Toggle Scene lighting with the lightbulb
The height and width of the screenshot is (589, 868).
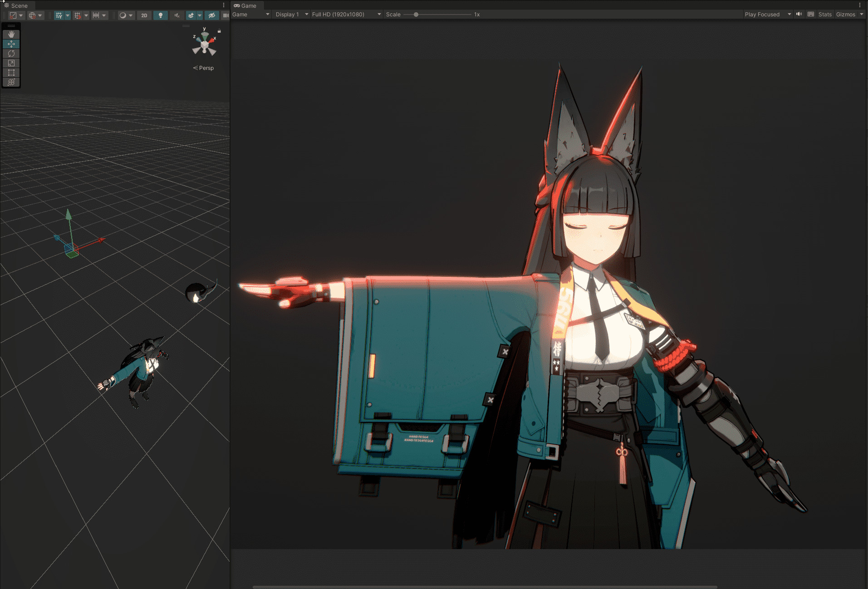tap(161, 15)
